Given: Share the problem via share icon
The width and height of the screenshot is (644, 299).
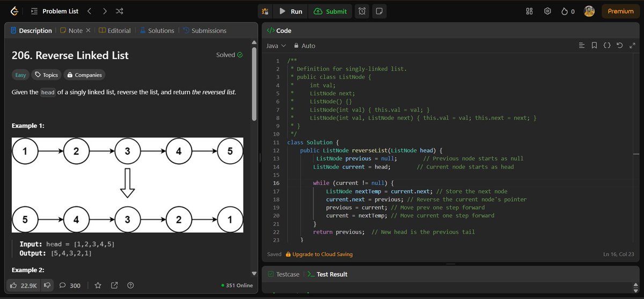Looking at the screenshot, I should point(114,286).
